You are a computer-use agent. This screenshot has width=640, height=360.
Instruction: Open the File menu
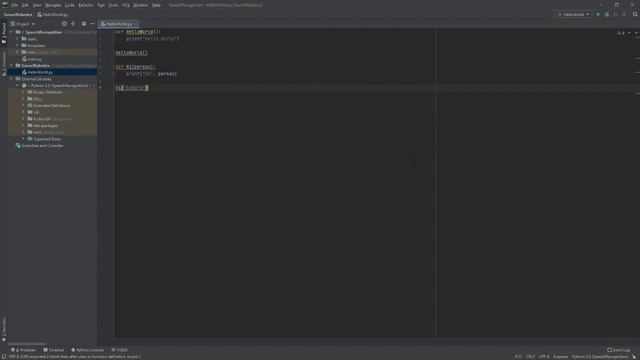pyautogui.click(x=15, y=5)
